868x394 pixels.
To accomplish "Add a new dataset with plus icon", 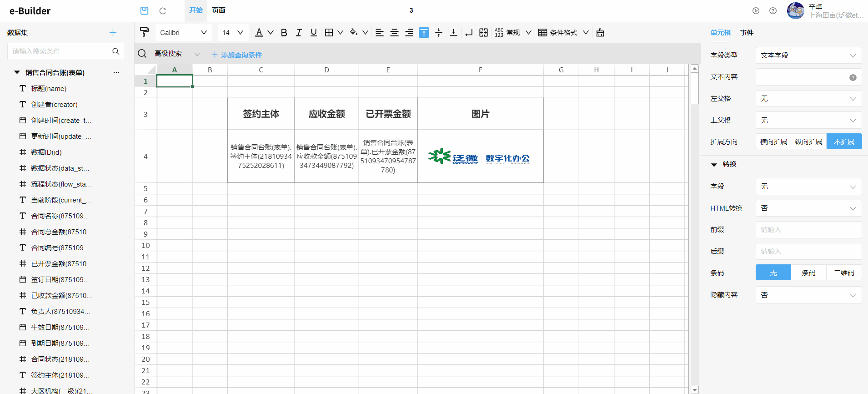I will pyautogui.click(x=113, y=33).
